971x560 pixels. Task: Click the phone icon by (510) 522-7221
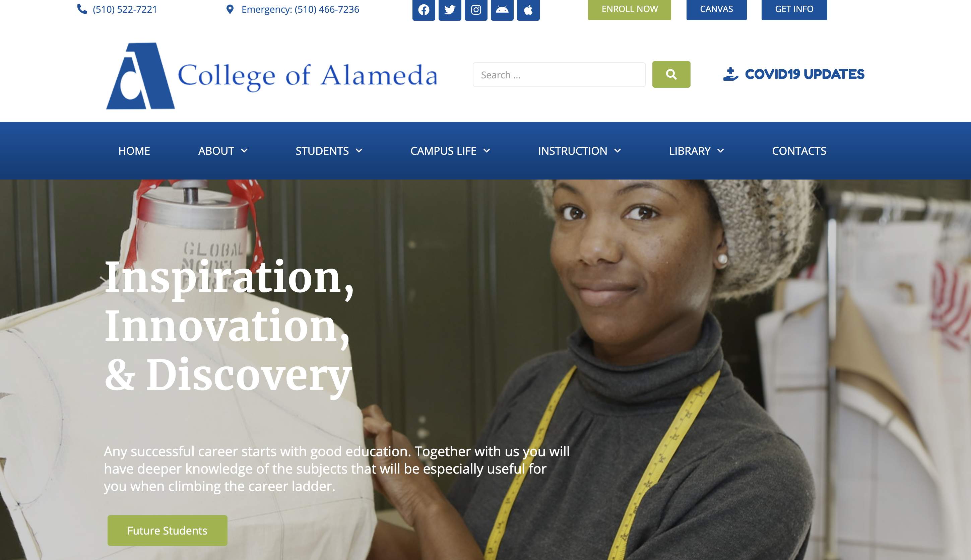pyautogui.click(x=82, y=9)
